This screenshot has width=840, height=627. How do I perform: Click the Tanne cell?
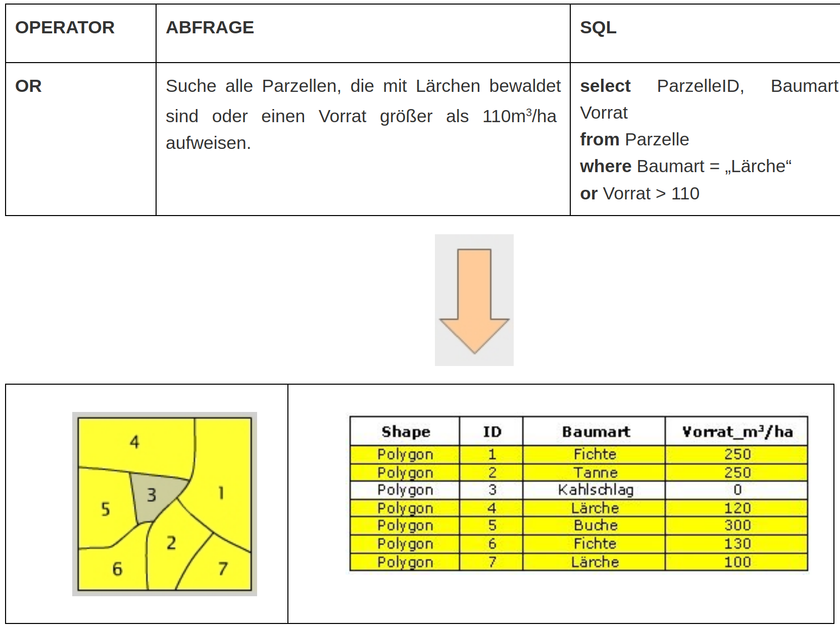(595, 473)
